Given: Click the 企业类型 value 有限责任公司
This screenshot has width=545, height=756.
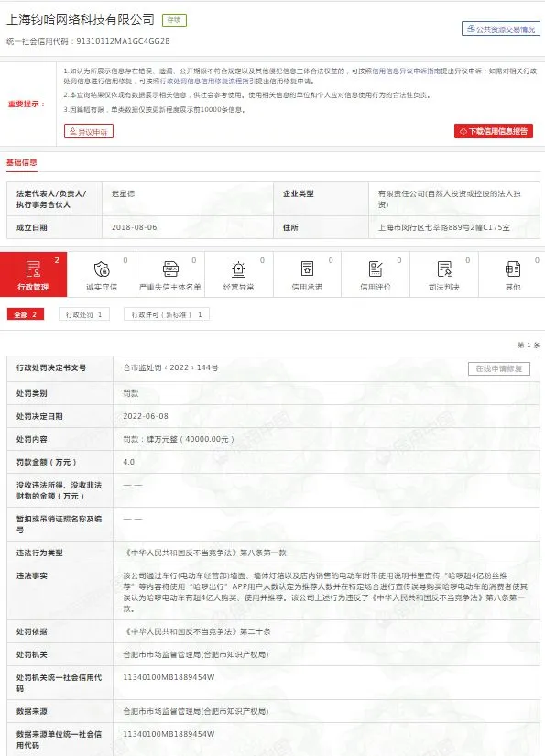Looking at the screenshot, I should pyautogui.click(x=449, y=199).
